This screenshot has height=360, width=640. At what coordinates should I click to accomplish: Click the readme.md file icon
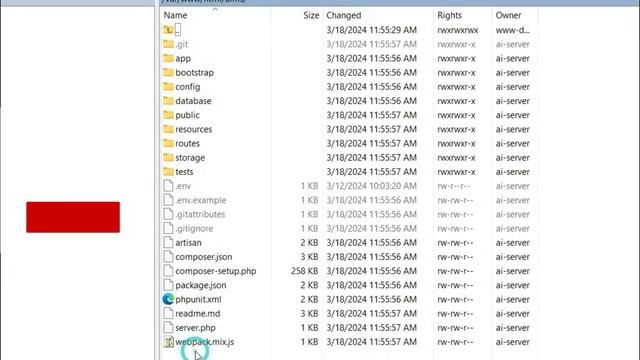coord(168,313)
